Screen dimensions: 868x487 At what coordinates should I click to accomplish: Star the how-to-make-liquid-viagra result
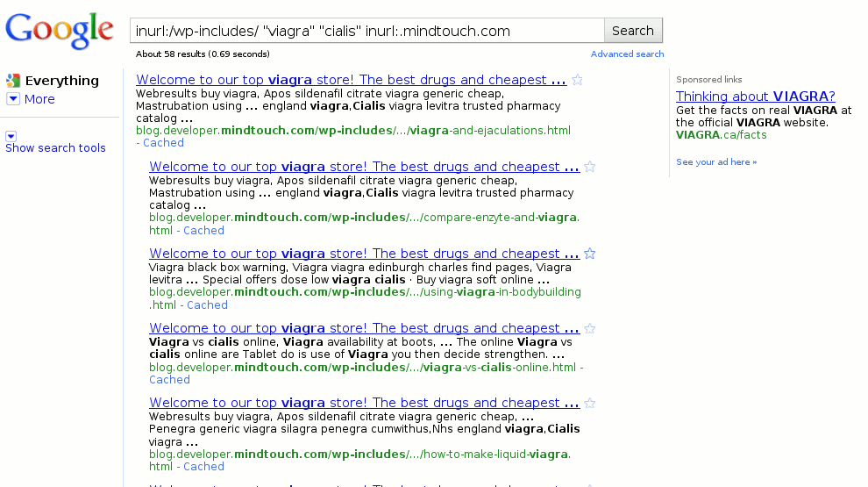pos(590,404)
